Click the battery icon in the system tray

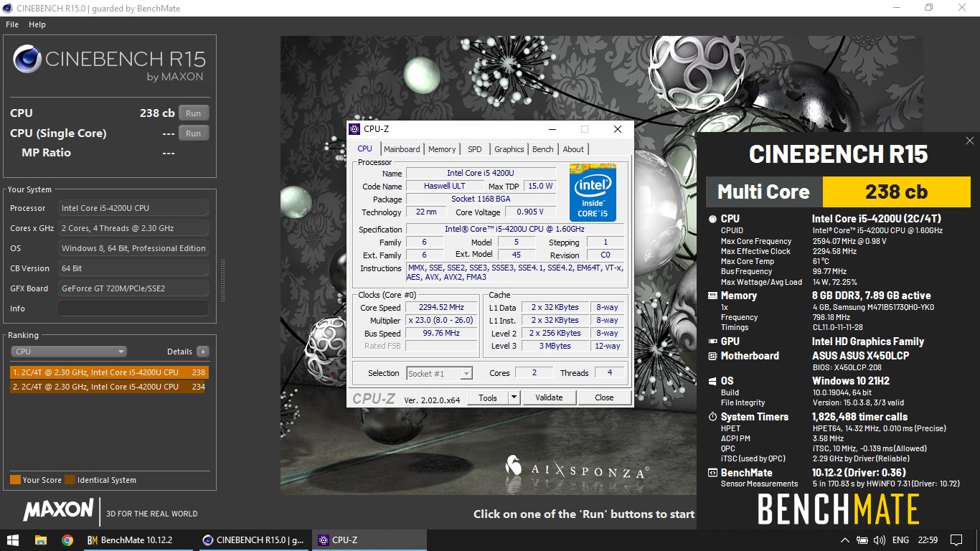click(x=862, y=540)
